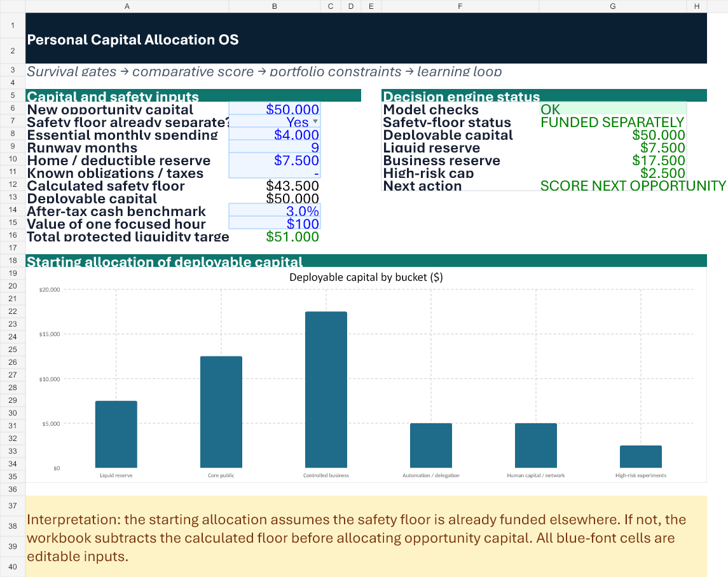
Task: Click the Safety-floor status label
Action: coord(446,122)
